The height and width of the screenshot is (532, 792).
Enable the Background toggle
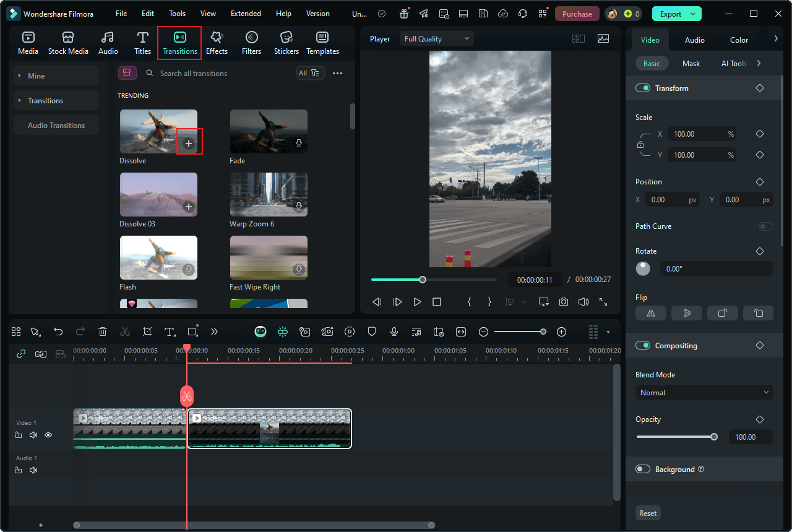643,470
